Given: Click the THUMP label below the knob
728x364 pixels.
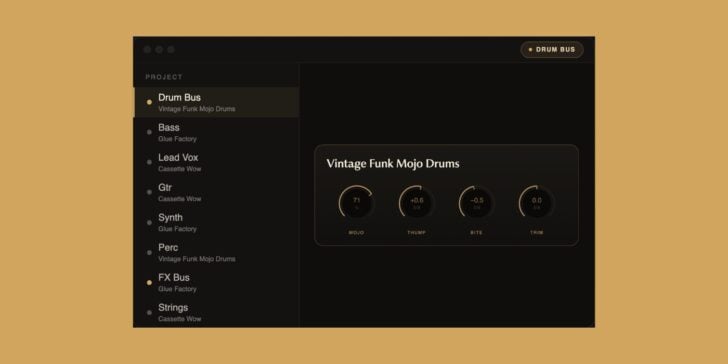Looking at the screenshot, I should click(x=416, y=233).
